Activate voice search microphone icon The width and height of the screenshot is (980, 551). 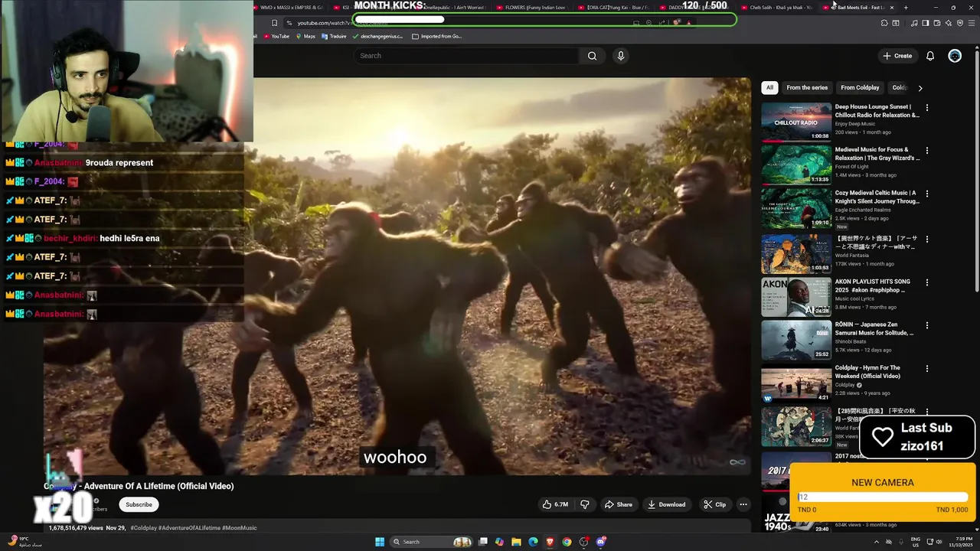621,56
